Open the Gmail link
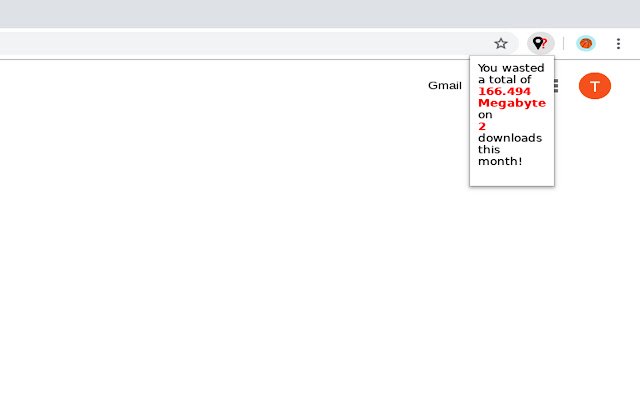Viewport: 640px width, 400px height. pos(444,86)
